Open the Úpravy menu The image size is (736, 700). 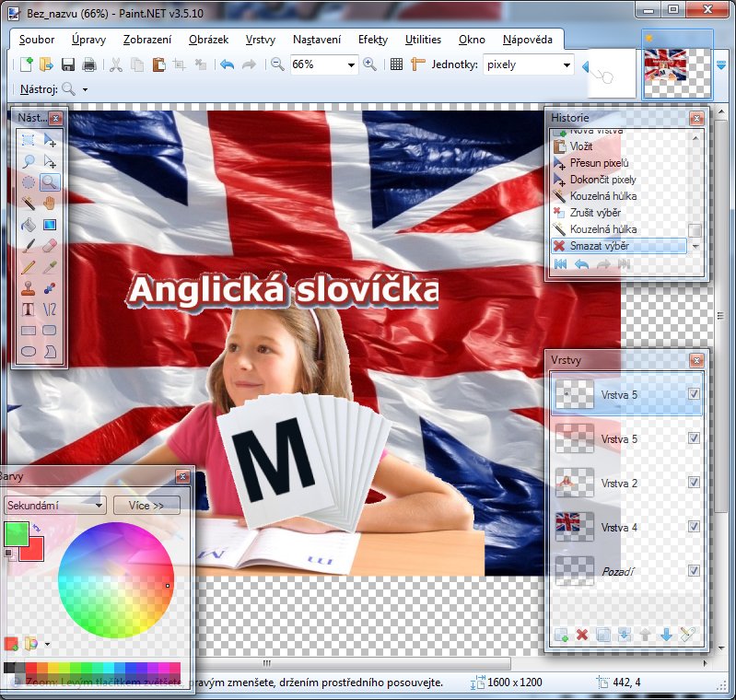coord(88,40)
